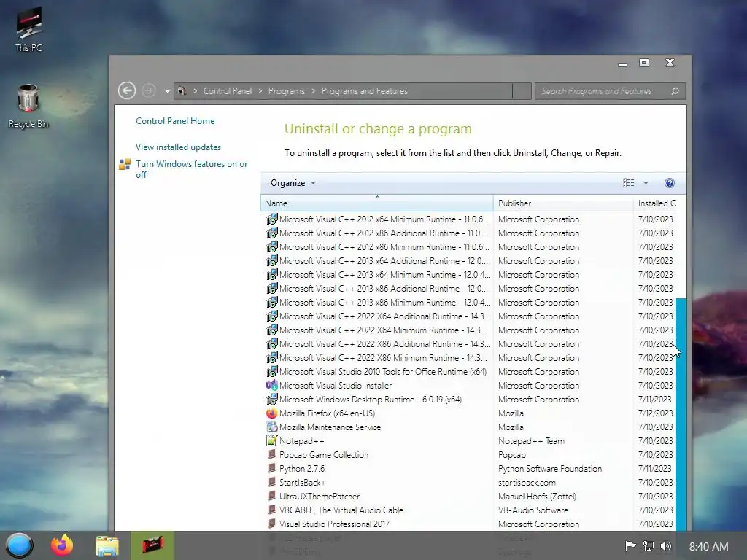
Task: Click the Microsoft Visual Studio Installer icon
Action: [x=271, y=385]
